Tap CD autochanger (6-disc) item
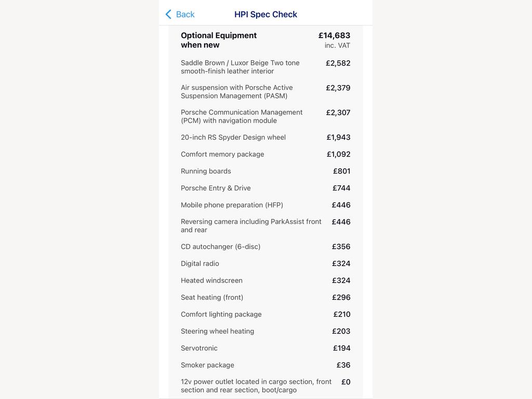This screenshot has width=532, height=399. (265, 247)
